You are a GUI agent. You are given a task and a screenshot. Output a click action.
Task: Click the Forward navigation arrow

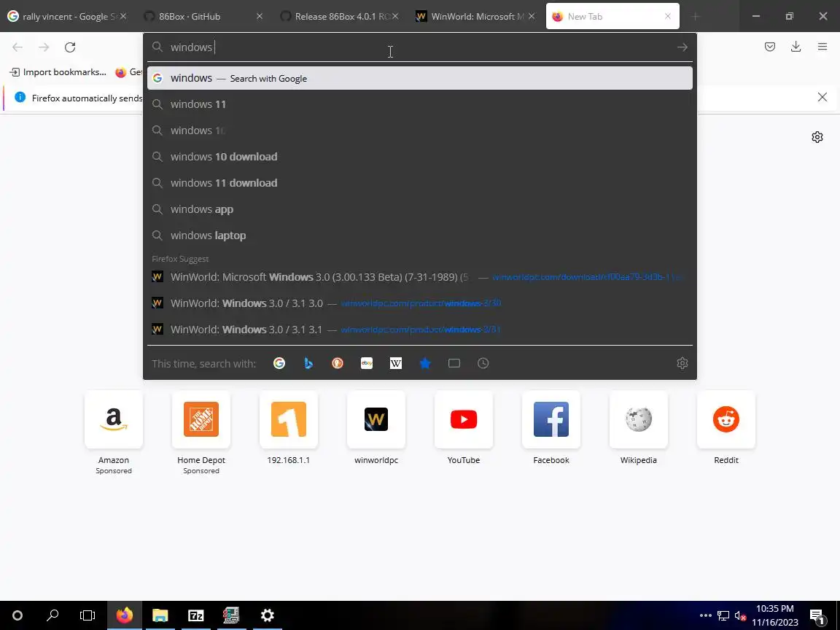[x=44, y=47]
